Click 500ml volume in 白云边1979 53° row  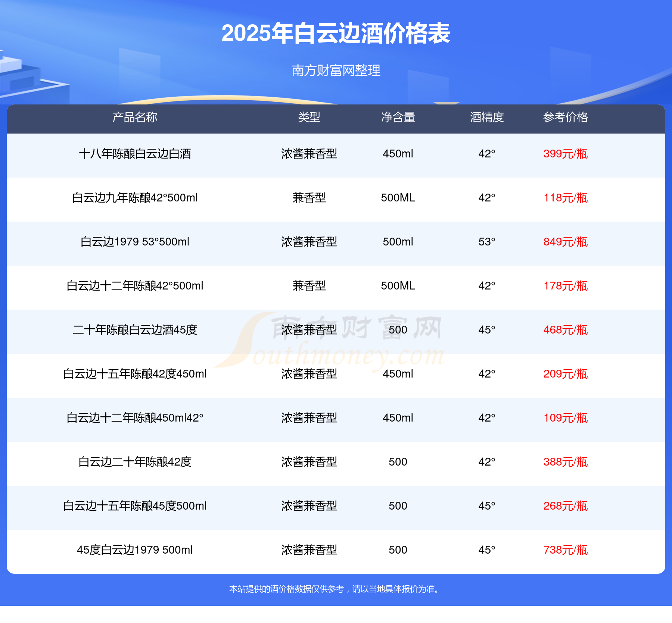[398, 242]
